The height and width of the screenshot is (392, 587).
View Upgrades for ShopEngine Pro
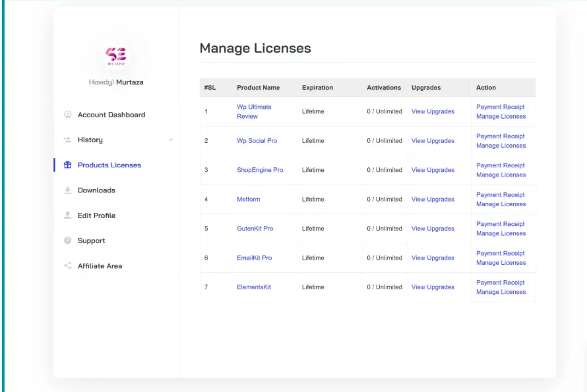[433, 170]
